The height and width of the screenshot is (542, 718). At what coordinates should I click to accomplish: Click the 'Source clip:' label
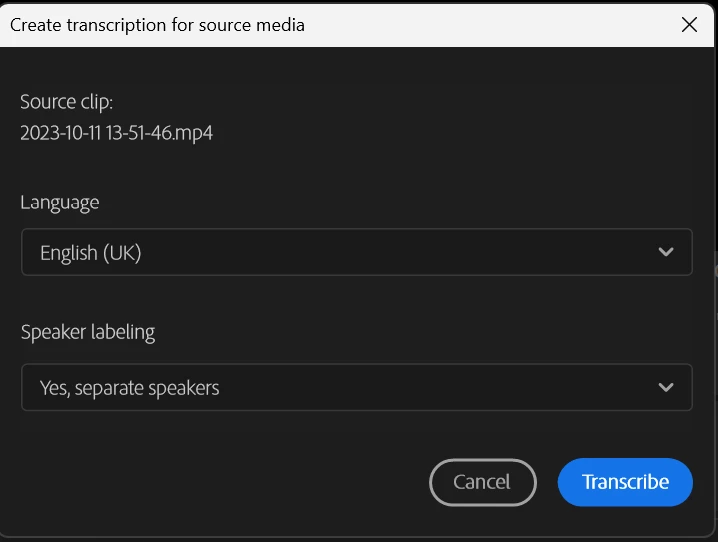pyautogui.click(x=66, y=102)
